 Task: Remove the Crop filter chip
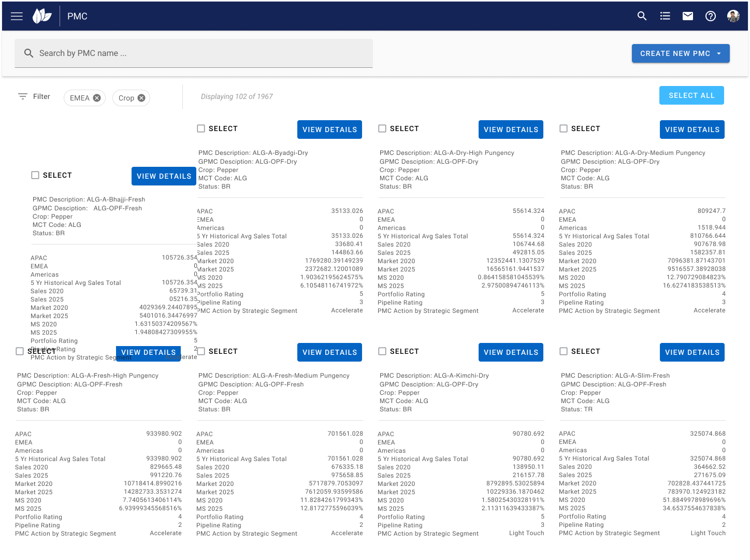pyautogui.click(x=141, y=98)
